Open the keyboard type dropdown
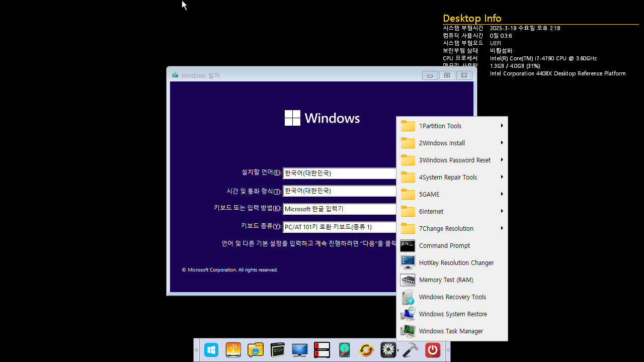Screen dimensions: 644x362 [x=340, y=227]
